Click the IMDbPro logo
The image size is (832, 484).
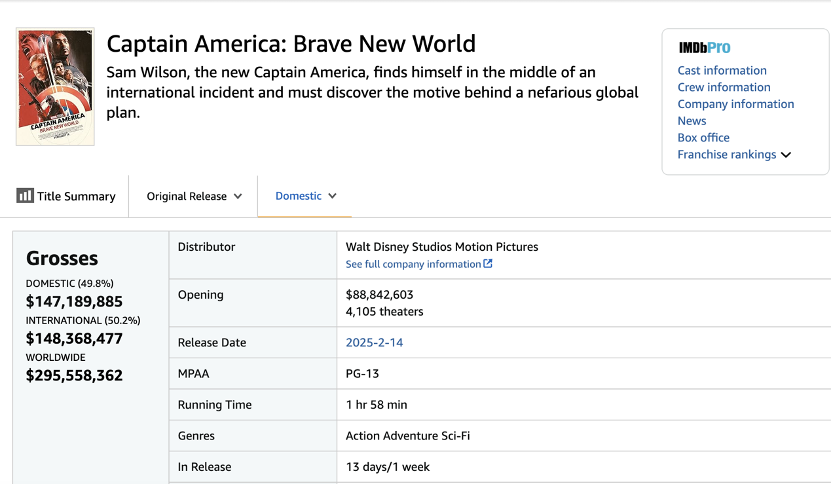click(704, 48)
